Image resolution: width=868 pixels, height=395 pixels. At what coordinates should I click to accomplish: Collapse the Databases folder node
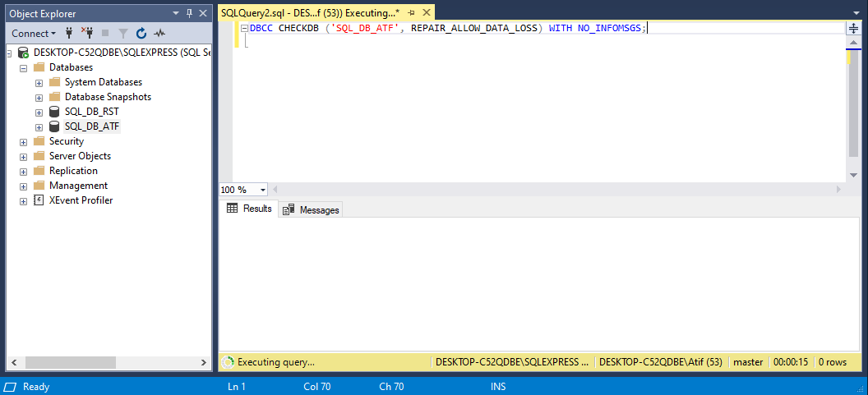[x=23, y=67]
